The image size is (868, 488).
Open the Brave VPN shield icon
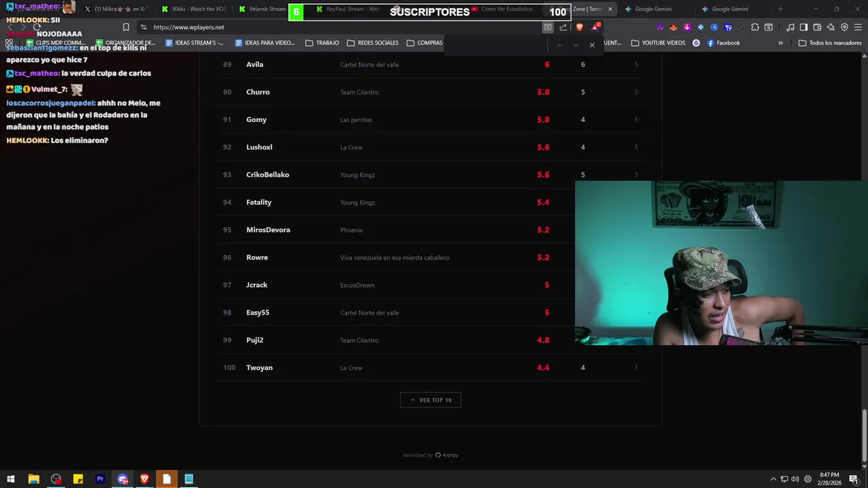coord(844,27)
